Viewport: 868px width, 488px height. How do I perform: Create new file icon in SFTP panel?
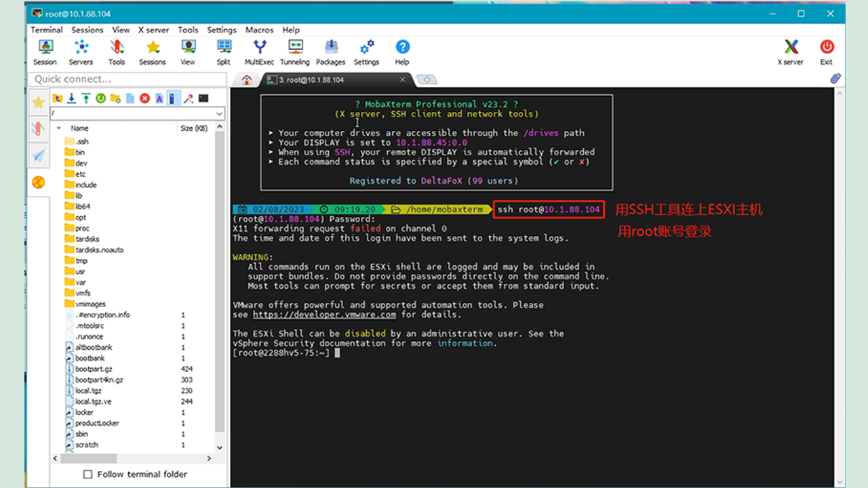(130, 98)
